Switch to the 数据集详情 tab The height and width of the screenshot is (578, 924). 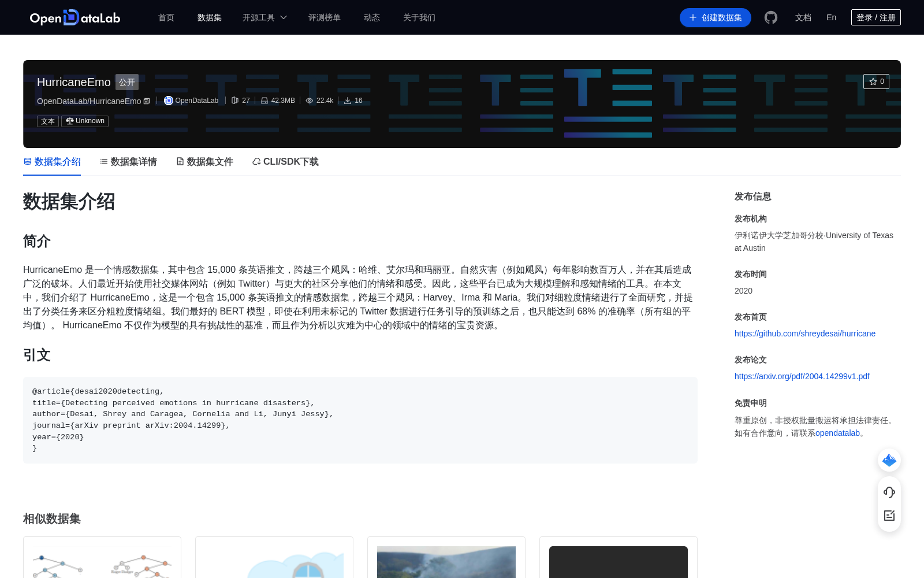pyautogui.click(x=128, y=162)
